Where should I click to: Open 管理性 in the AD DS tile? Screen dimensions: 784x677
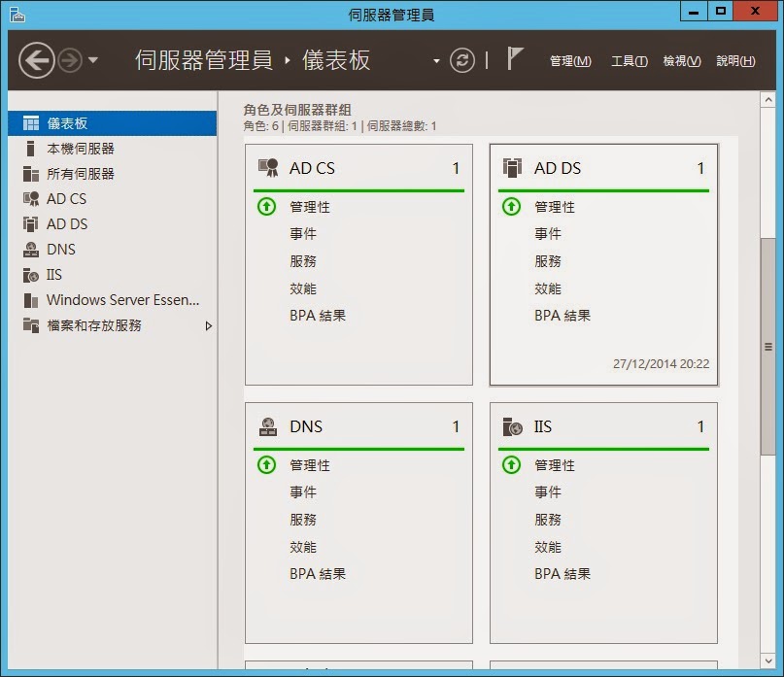tap(555, 207)
